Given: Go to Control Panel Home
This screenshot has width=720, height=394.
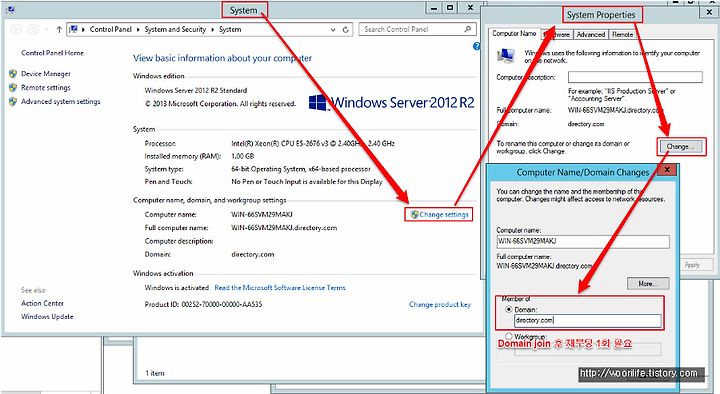Looking at the screenshot, I should [x=52, y=53].
